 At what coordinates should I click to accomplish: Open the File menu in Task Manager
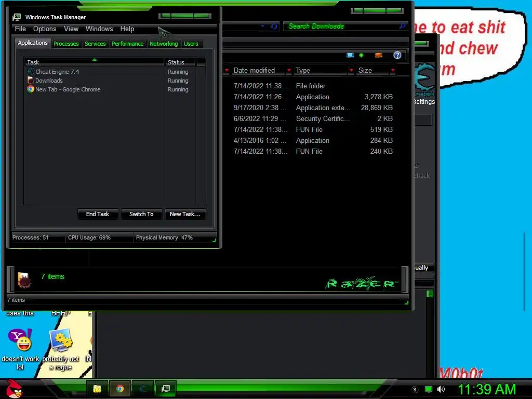[x=20, y=29]
